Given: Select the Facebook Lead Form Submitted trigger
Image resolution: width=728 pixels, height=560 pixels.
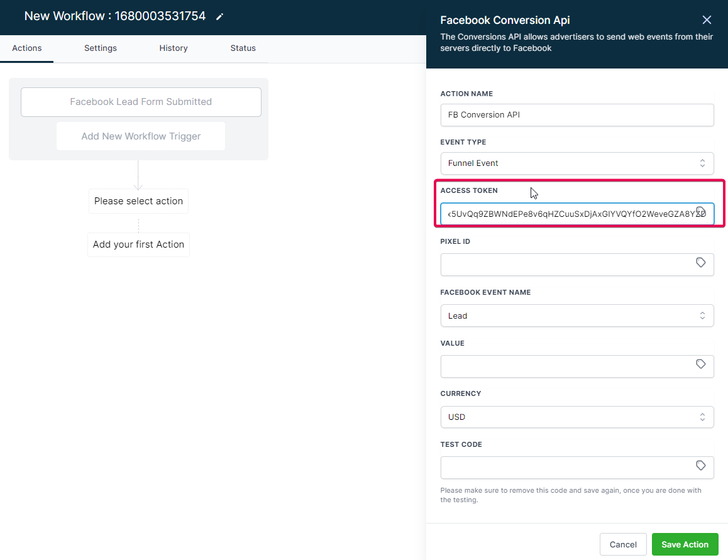Looking at the screenshot, I should point(141,102).
